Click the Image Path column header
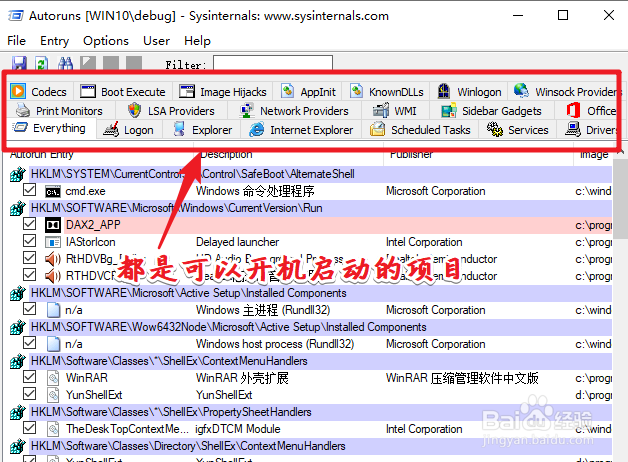The width and height of the screenshot is (628, 462). tap(594, 157)
